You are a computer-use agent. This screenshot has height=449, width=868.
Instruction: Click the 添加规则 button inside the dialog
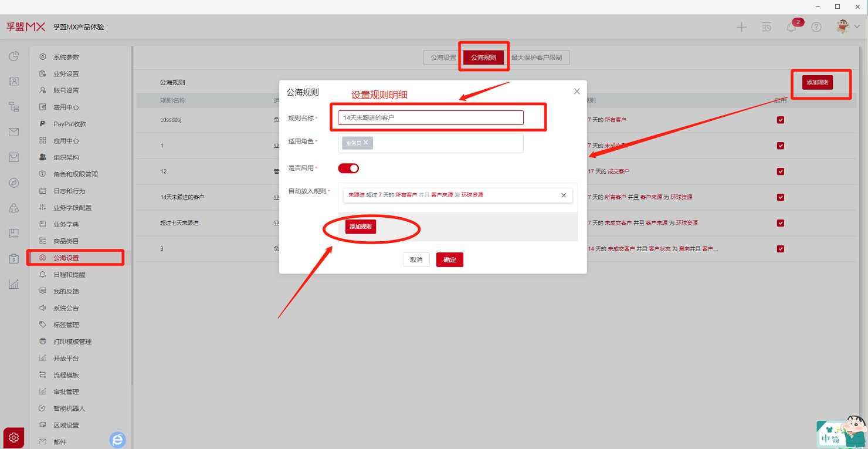click(x=360, y=227)
